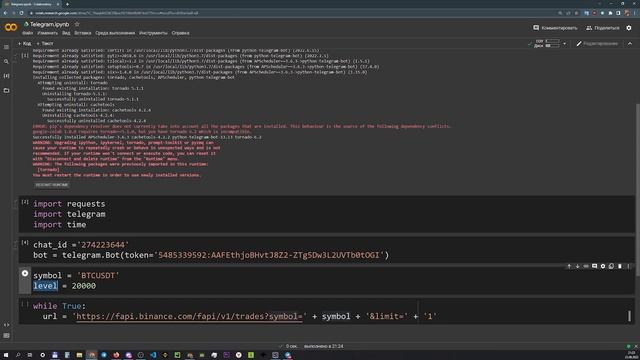
Task: Select the Telegram.ipynb browser tab
Action: click(31, 4)
